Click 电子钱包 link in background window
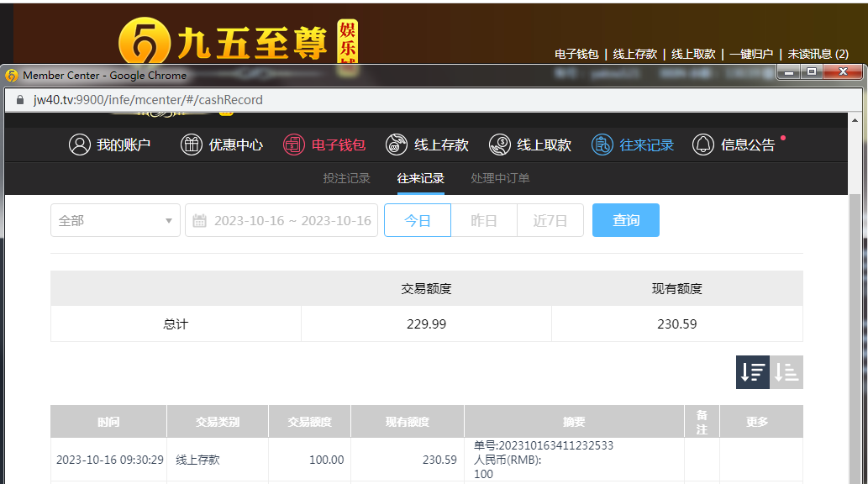Screen dimensions: 868x484 pyautogui.click(x=576, y=55)
